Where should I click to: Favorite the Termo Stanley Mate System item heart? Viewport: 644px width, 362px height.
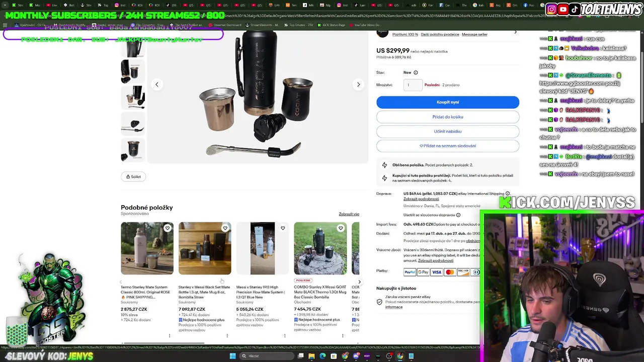(x=168, y=228)
